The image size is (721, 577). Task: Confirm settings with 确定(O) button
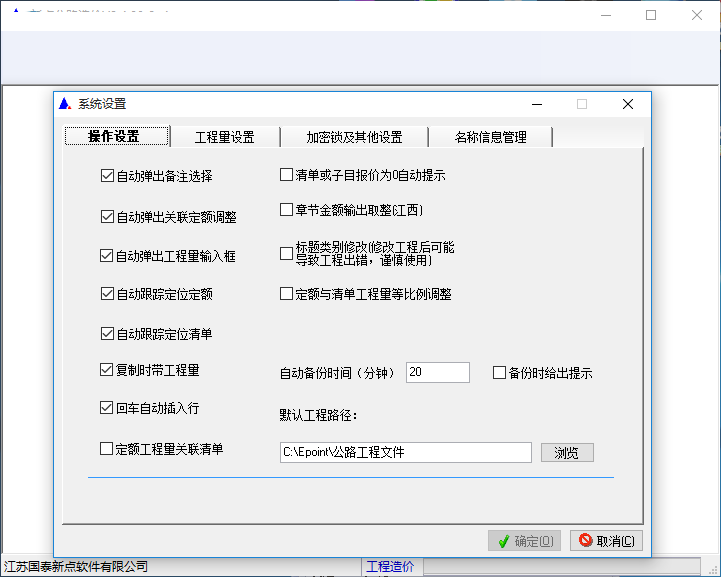pos(524,541)
